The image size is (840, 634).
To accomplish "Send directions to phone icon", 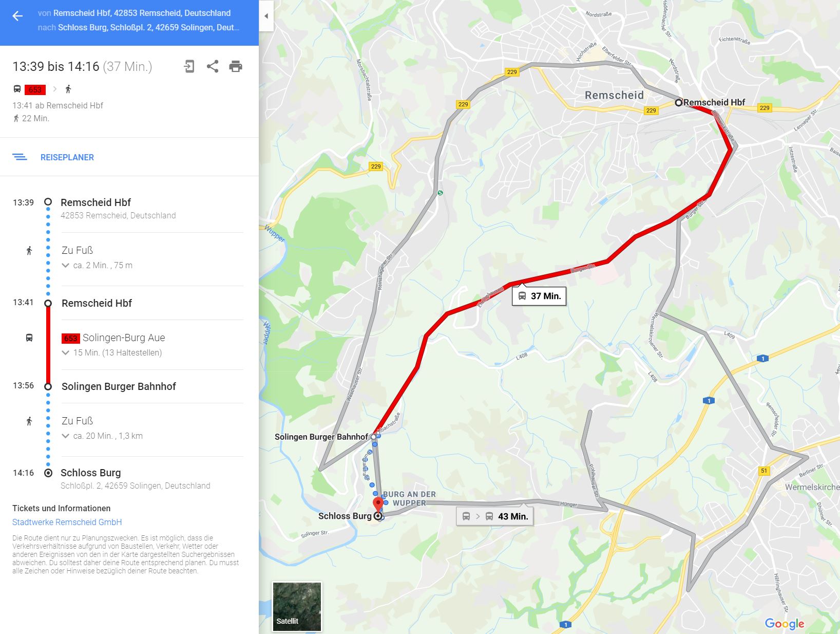I will click(x=189, y=66).
